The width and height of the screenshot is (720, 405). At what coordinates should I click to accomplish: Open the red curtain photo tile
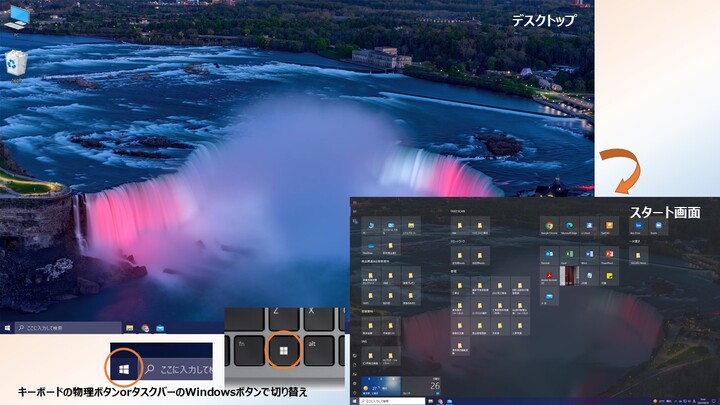pyautogui.click(x=569, y=276)
